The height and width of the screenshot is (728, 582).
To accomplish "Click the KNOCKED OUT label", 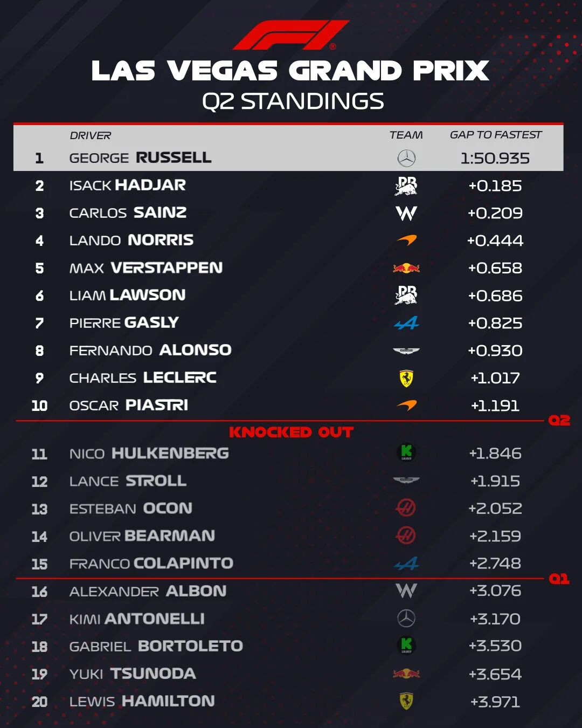I will [x=291, y=432].
